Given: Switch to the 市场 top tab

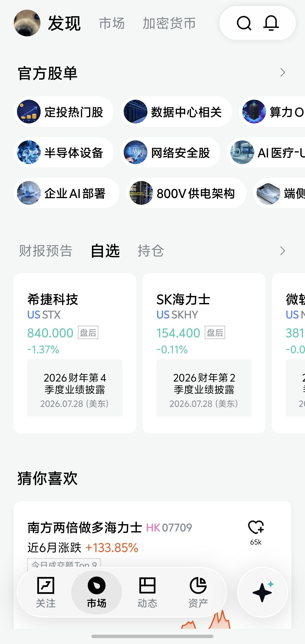Looking at the screenshot, I should click(112, 23).
